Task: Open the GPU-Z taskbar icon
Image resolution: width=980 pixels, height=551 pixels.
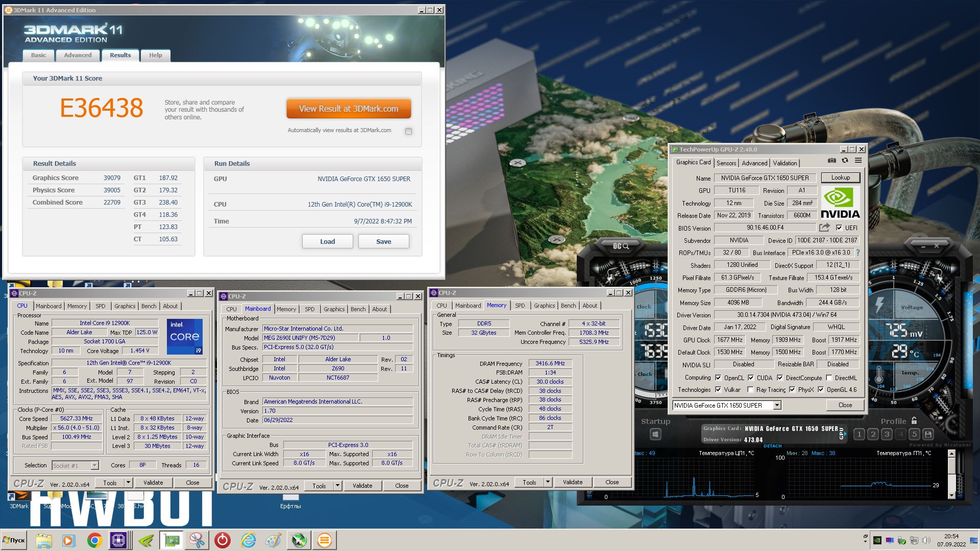Action: click(171, 540)
